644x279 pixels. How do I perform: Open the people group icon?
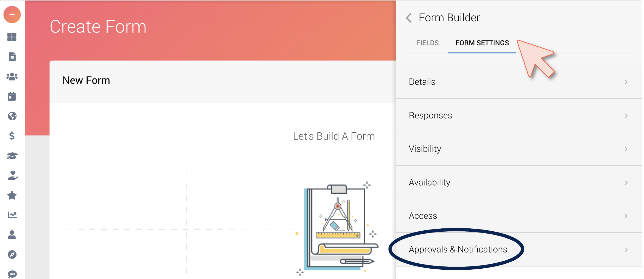(x=12, y=77)
